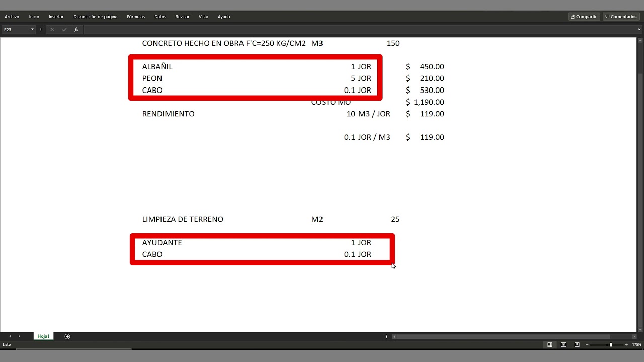Switch to the Fórmulas tab
Viewport: 644px width, 362px height.
[136, 17]
